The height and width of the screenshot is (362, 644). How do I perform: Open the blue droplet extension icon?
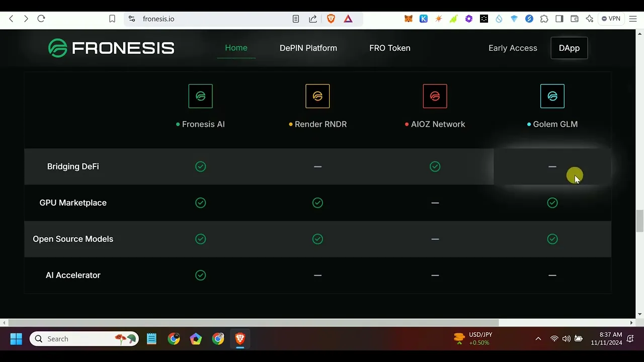(x=499, y=19)
